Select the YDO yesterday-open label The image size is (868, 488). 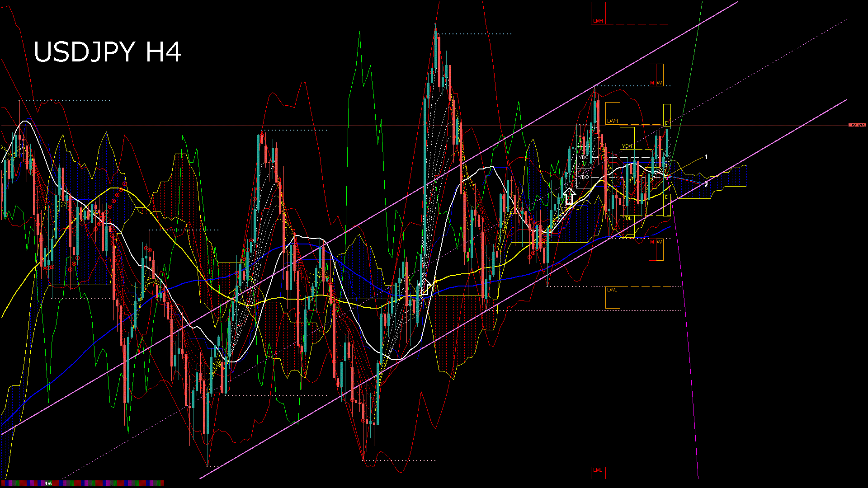[x=584, y=177]
